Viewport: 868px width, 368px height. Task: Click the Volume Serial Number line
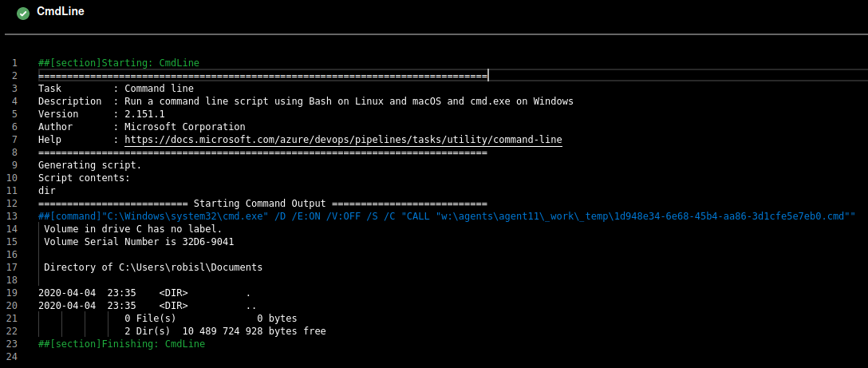(x=139, y=242)
